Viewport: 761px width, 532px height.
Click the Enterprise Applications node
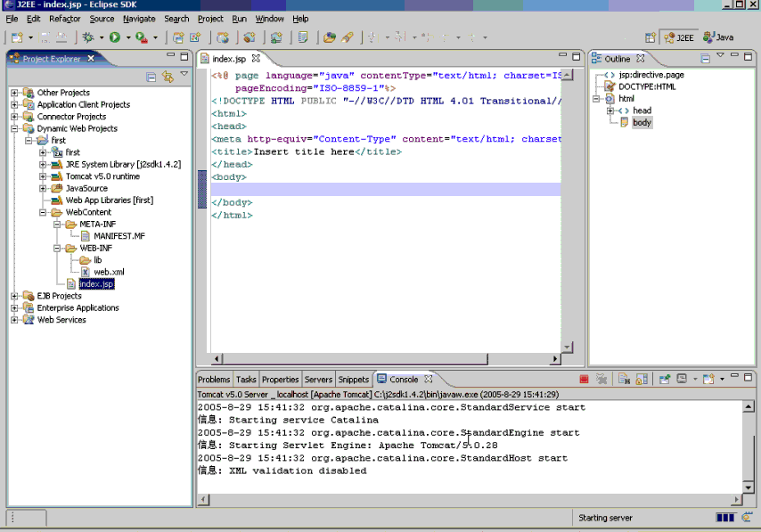78,307
